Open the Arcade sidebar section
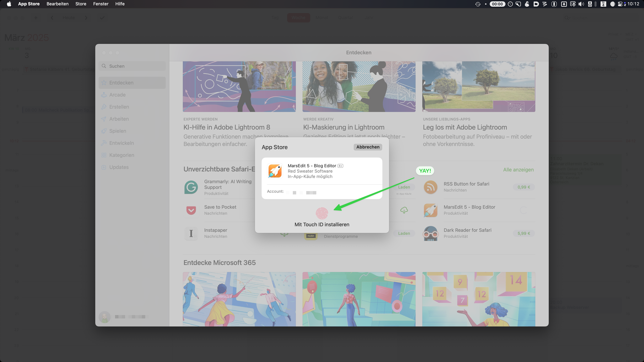The image size is (644, 362). [x=117, y=95]
